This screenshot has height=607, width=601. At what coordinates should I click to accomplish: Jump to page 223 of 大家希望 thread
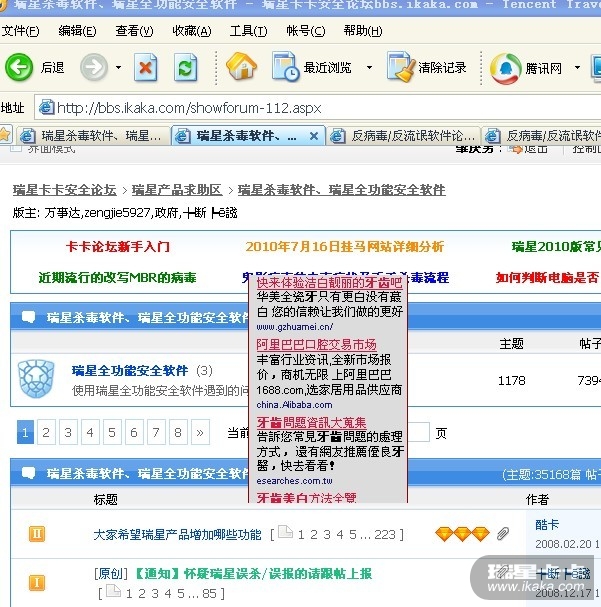coord(385,535)
